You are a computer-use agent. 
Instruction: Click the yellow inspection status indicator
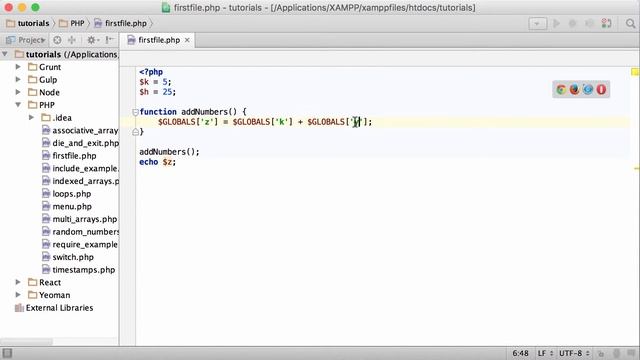click(635, 72)
